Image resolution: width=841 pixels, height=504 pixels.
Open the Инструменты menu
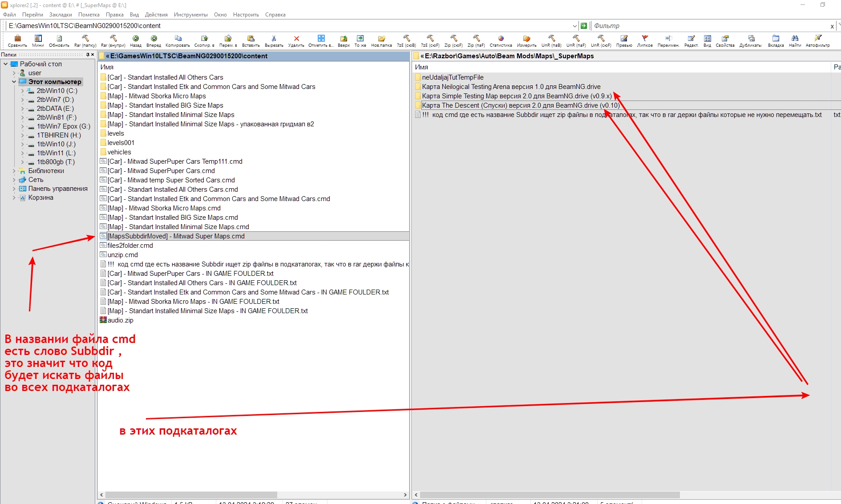point(191,15)
